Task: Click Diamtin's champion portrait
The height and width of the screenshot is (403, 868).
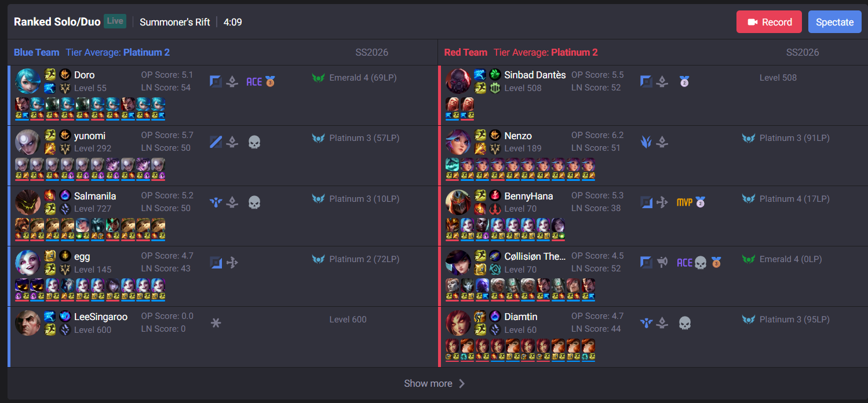Action: point(458,323)
